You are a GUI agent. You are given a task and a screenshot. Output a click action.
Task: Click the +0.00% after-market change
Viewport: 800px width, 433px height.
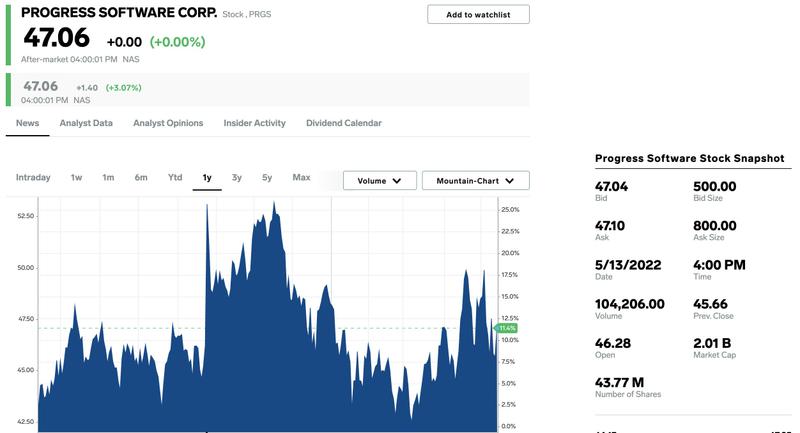178,42
